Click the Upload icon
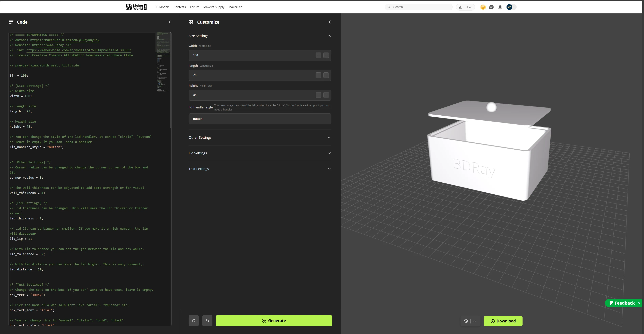The height and width of the screenshot is (334, 644). pyautogui.click(x=461, y=7)
